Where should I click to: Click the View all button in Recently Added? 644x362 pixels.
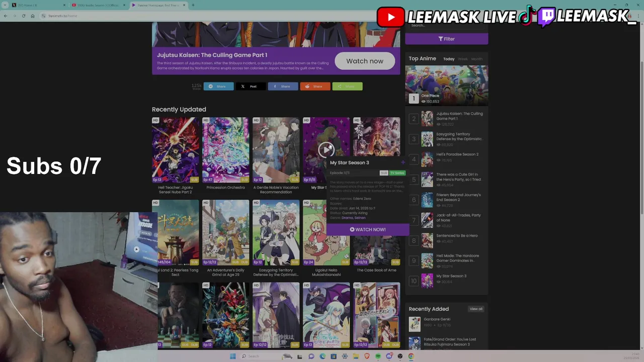tap(476, 309)
